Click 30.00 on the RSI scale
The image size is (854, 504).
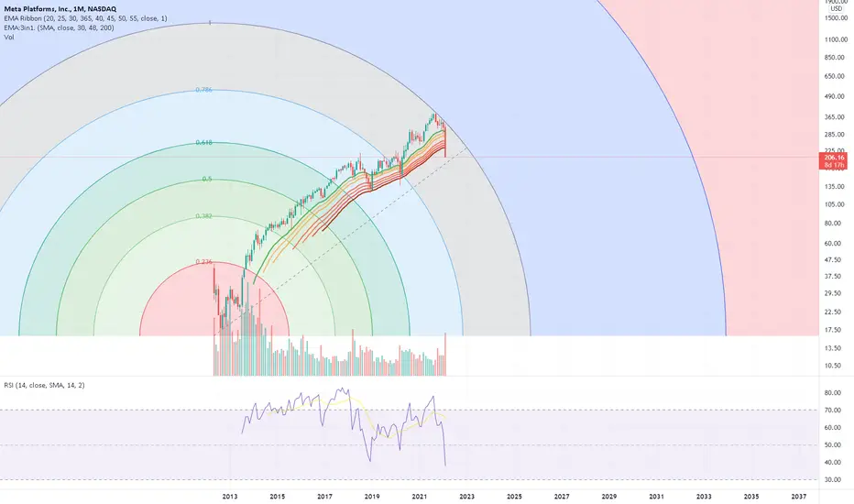[x=833, y=480]
